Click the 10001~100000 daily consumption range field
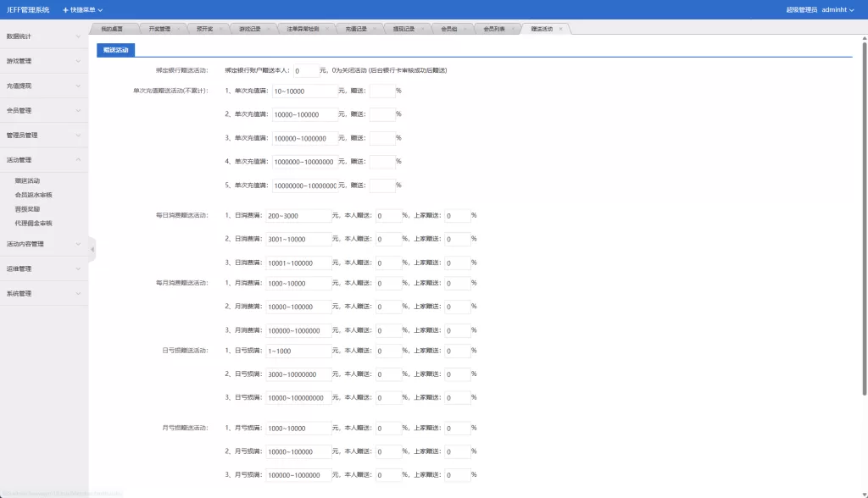The image size is (868, 498). (298, 263)
